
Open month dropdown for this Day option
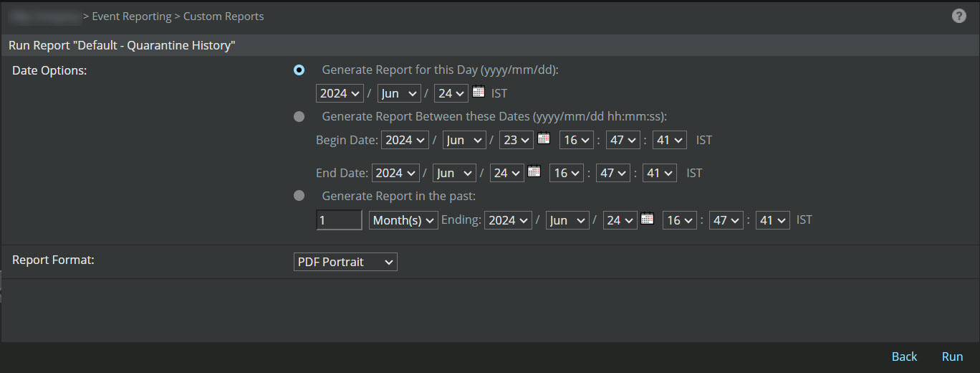[x=398, y=93]
